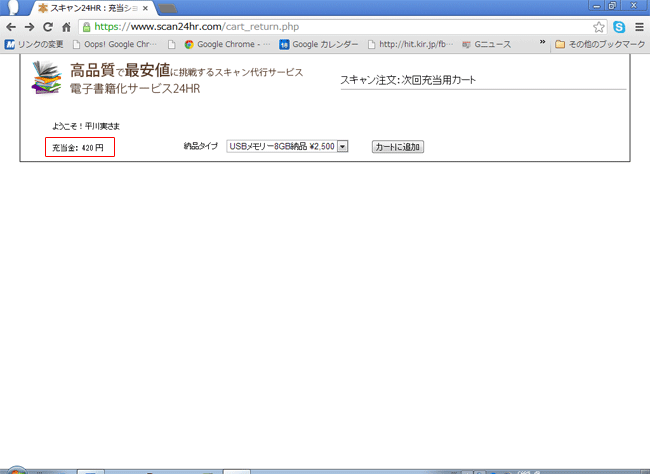The image size is (650, 474).
Task: Go back using the browser back arrow
Action: click(11, 27)
